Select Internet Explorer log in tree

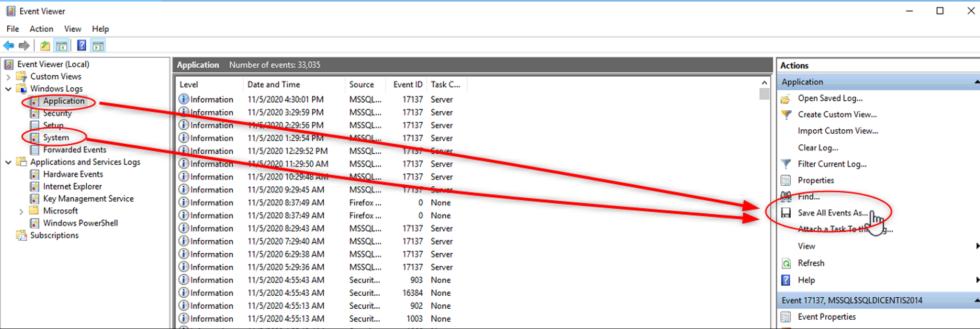coord(72,186)
